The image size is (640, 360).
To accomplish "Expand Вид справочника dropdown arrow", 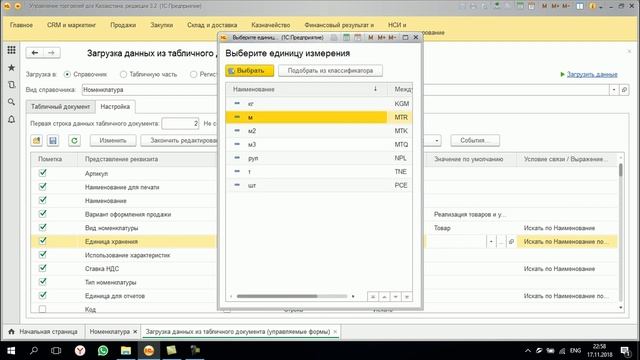I will pos(614,90).
